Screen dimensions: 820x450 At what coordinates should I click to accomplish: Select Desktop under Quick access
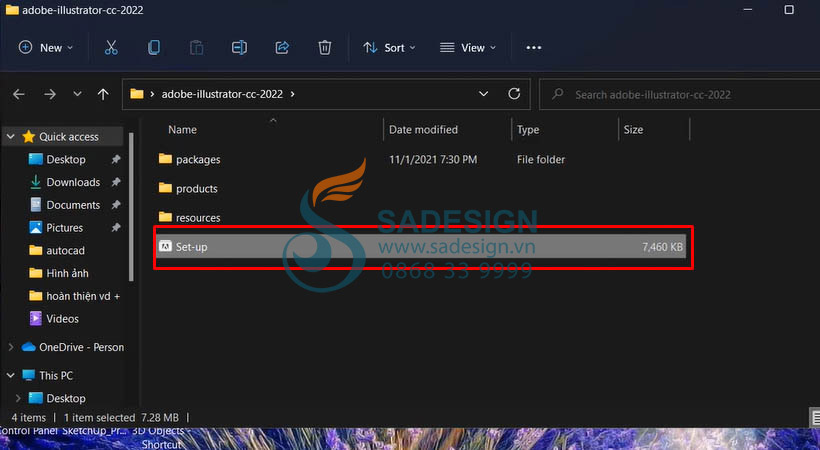(66, 159)
